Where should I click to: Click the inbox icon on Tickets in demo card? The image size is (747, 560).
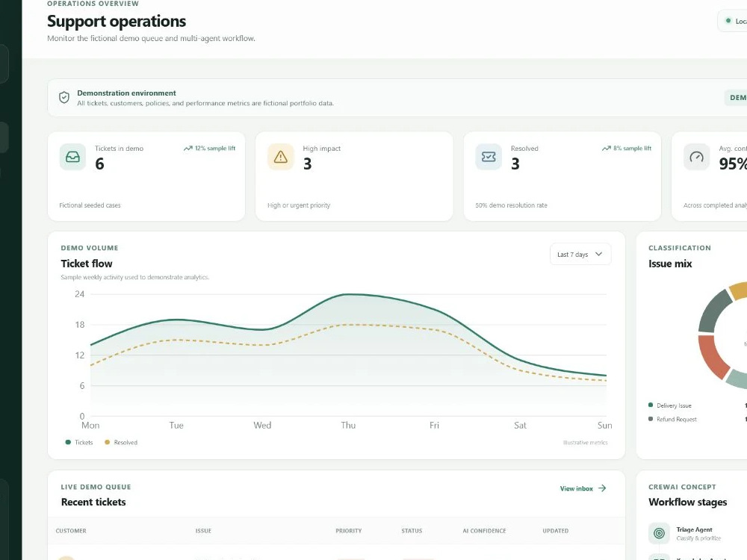click(x=73, y=157)
